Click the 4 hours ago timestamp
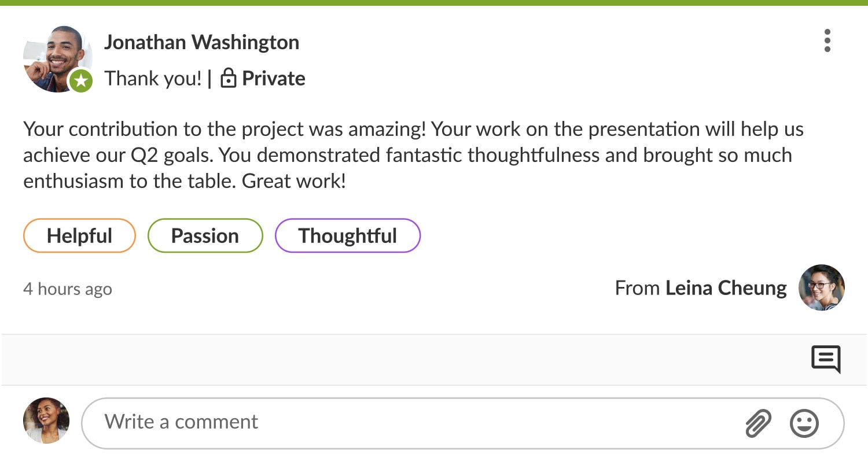 click(x=68, y=289)
